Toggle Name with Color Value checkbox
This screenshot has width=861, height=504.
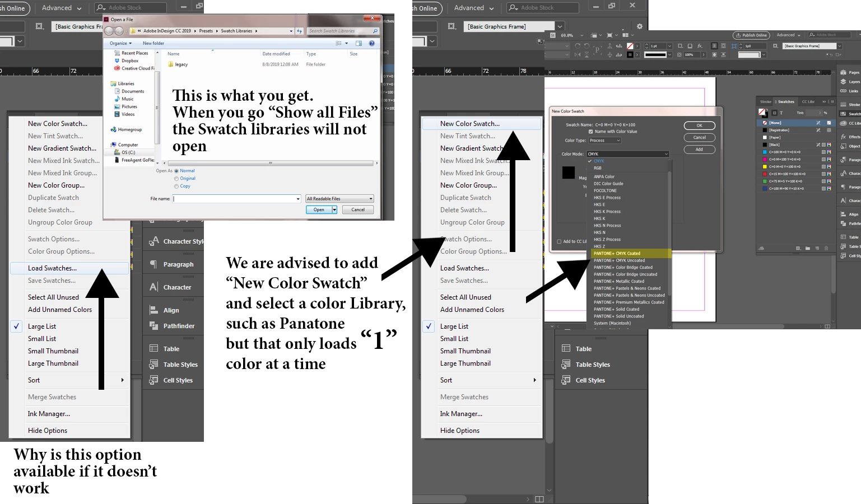coord(590,132)
